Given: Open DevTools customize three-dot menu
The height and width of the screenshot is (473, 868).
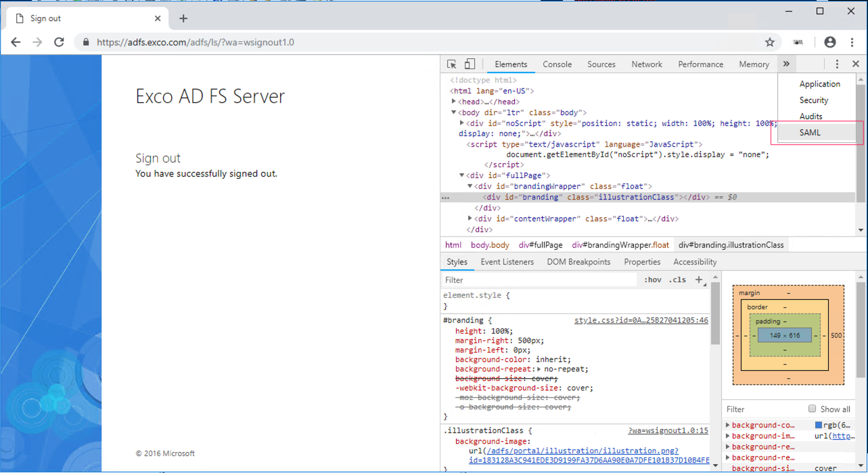Looking at the screenshot, I should pos(837,64).
